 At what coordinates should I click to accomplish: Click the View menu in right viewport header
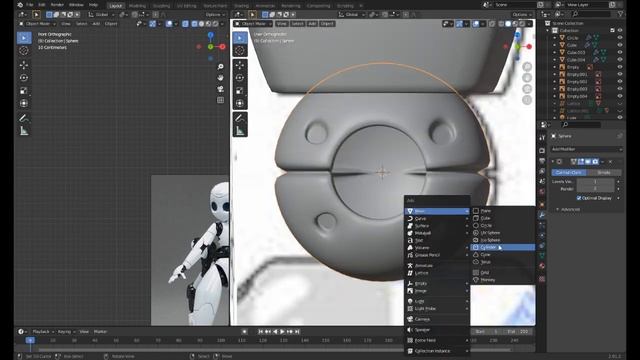pos(281,24)
